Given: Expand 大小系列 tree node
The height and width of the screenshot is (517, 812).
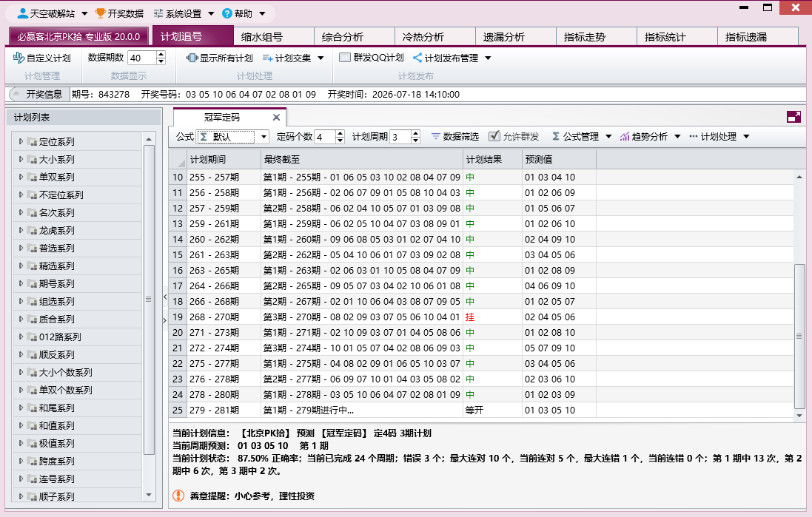Looking at the screenshot, I should 21,160.
